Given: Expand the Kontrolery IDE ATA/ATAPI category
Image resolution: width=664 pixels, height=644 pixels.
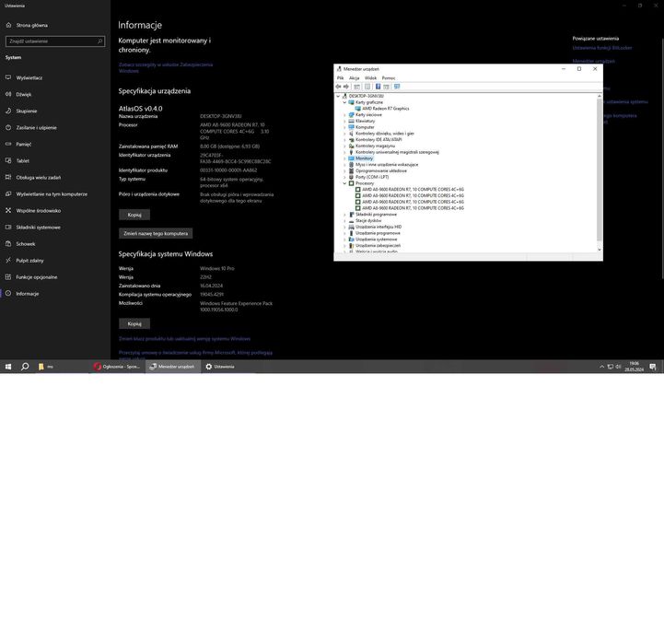Looking at the screenshot, I should pos(344,140).
